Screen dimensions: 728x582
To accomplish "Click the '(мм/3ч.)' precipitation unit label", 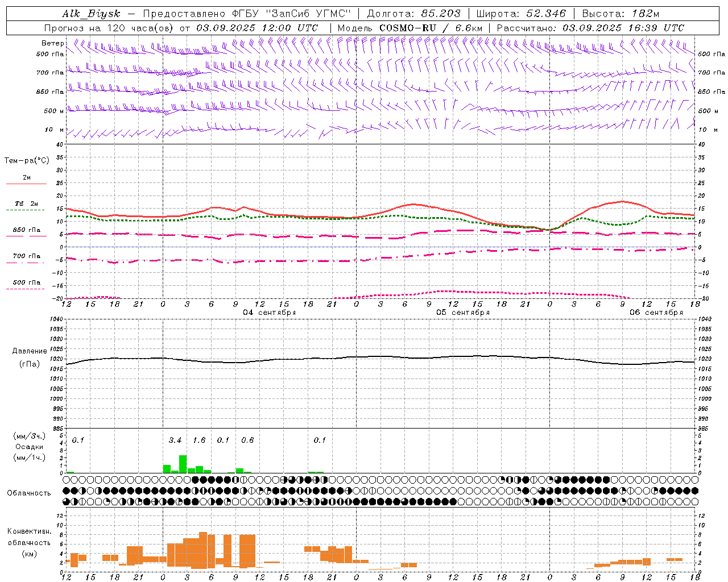I will point(29,436).
